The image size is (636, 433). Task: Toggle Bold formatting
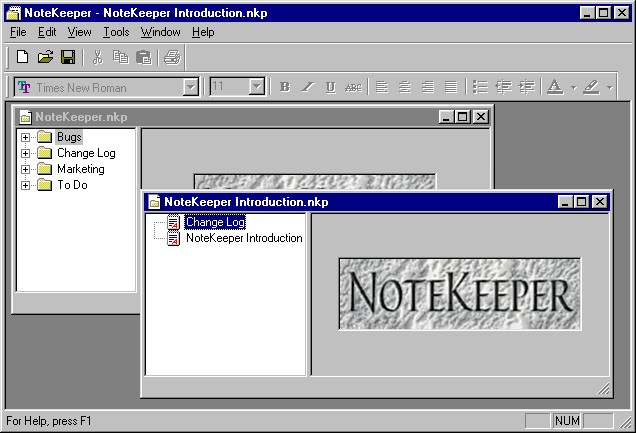(285, 87)
